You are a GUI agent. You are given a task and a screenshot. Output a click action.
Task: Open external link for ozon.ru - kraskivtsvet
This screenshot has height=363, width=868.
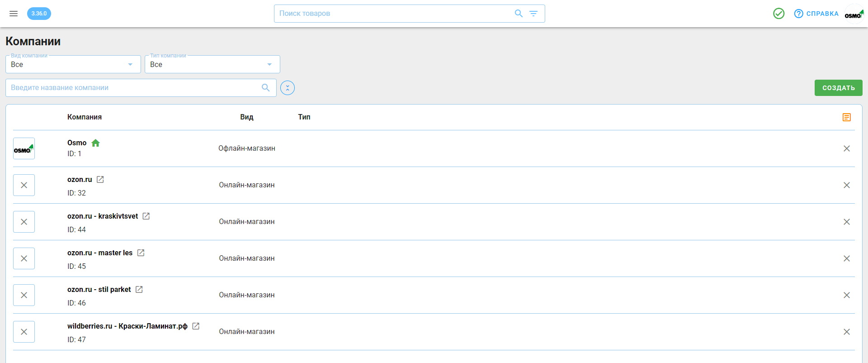coord(146,216)
